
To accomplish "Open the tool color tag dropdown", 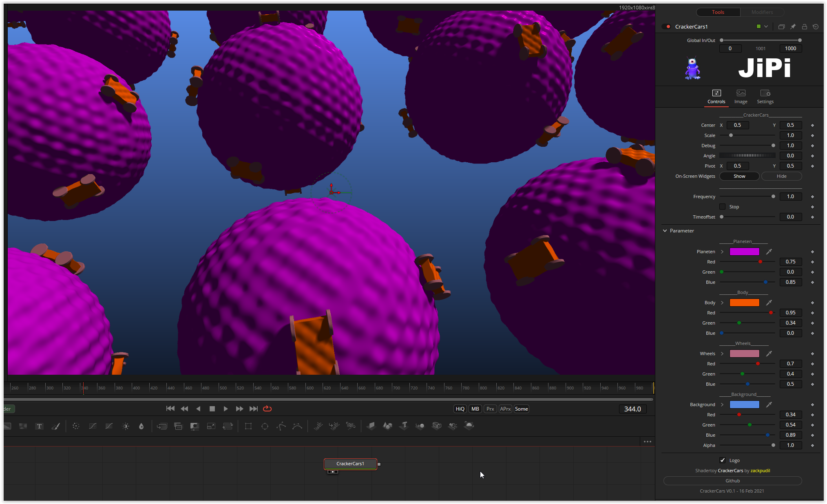I will pos(766,27).
